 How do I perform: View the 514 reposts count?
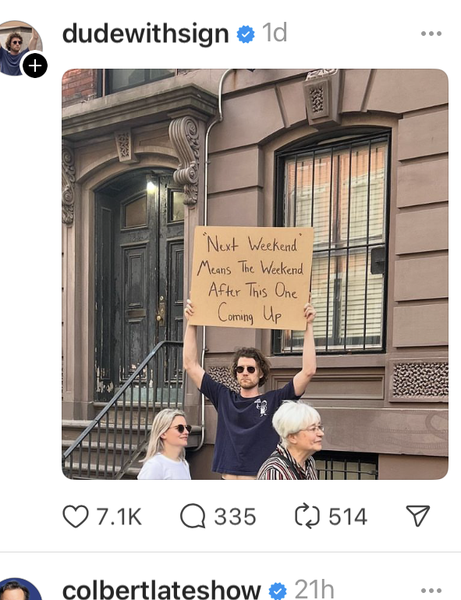point(348,517)
